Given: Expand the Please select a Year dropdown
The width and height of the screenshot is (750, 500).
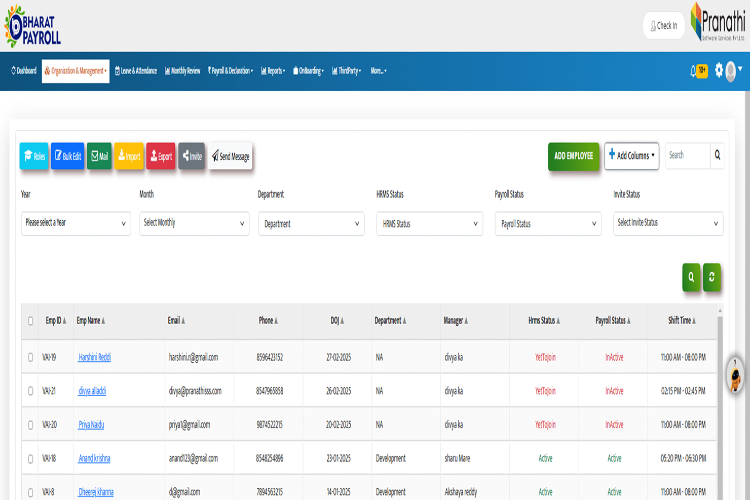Looking at the screenshot, I should [76, 223].
